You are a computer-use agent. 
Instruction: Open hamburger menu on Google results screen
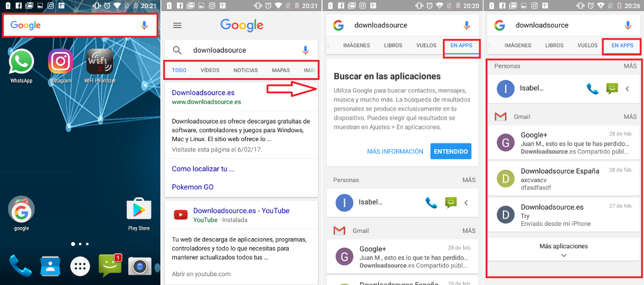(x=177, y=25)
